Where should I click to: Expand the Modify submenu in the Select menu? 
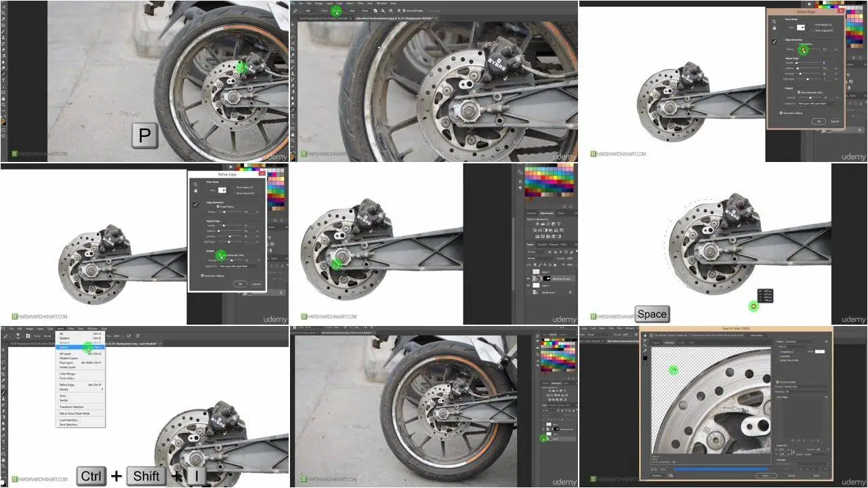click(x=81, y=389)
